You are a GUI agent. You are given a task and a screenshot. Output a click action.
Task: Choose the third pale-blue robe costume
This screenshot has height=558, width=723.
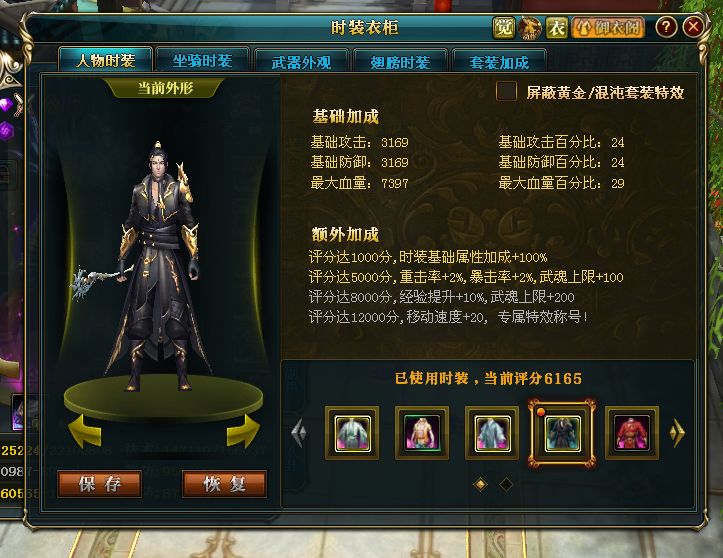492,433
